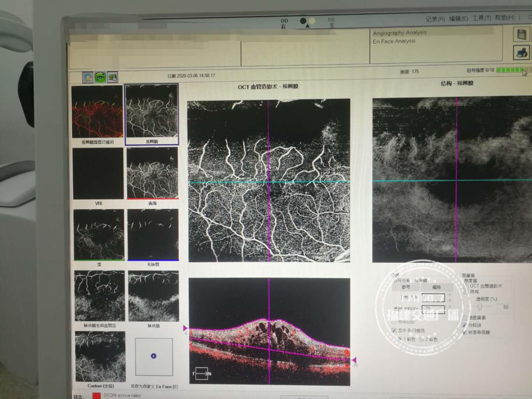Click the third toolbar icon beside the eye
The height and width of the screenshot is (399, 532).
point(112,77)
